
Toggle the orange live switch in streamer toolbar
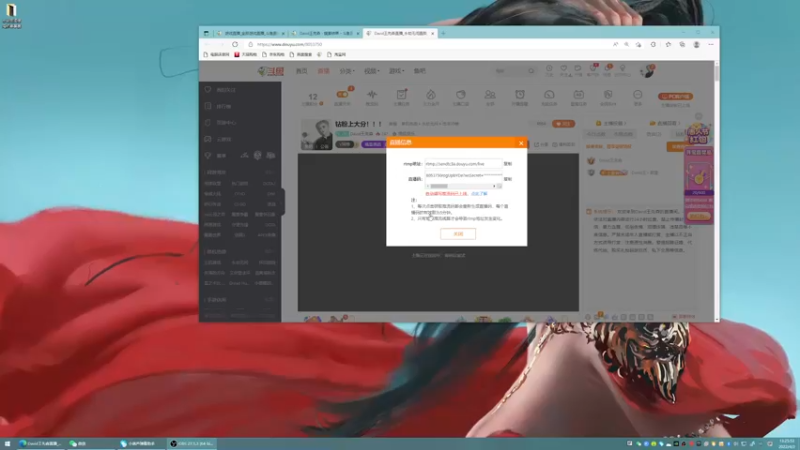(x=342, y=94)
